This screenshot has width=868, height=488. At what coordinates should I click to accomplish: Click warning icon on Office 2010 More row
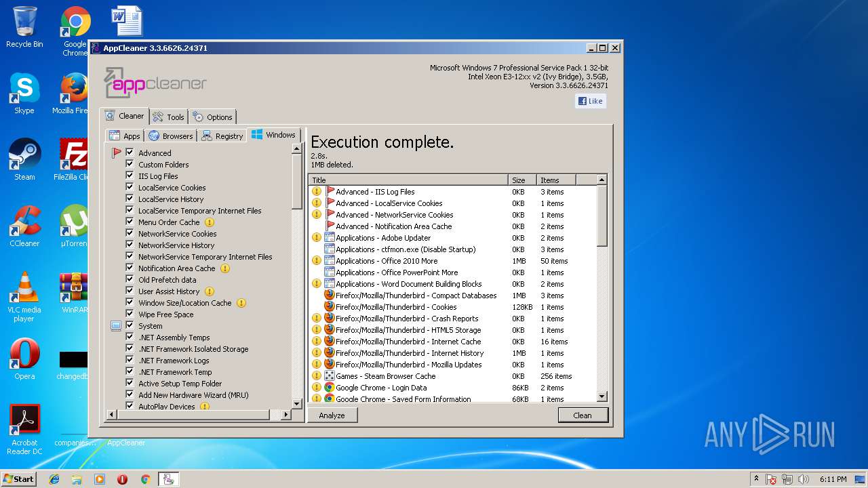317,261
